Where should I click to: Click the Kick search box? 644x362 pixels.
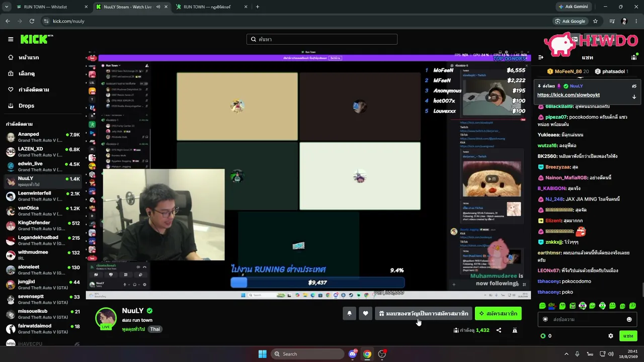[x=322, y=39]
